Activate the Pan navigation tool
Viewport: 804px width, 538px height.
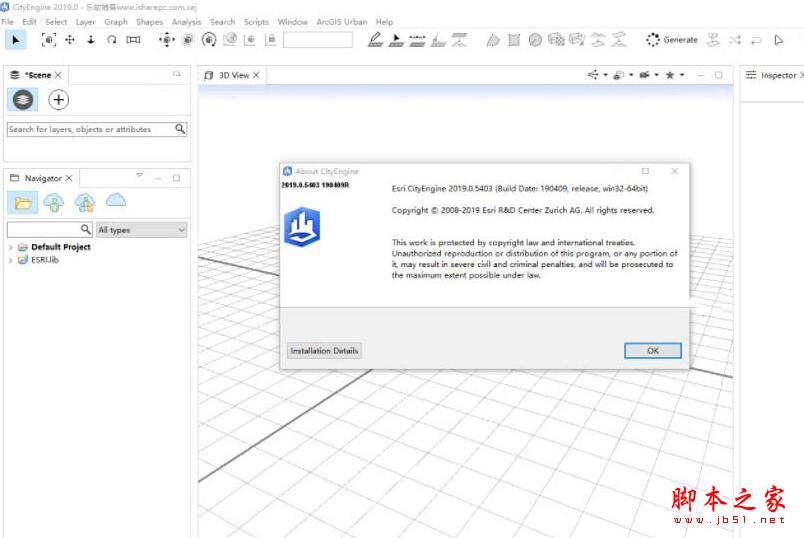[70, 40]
